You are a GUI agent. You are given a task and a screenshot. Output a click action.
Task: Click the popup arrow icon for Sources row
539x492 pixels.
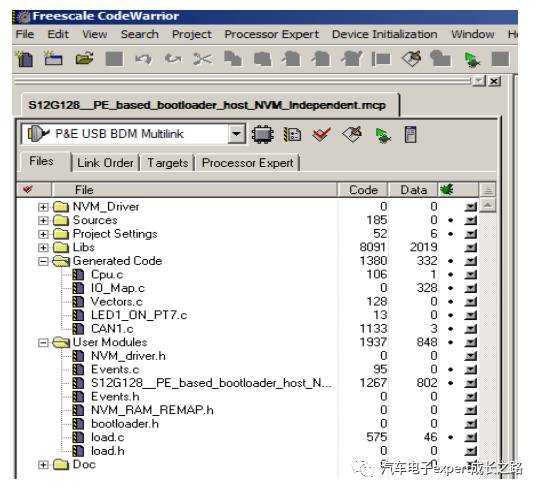[x=470, y=220]
